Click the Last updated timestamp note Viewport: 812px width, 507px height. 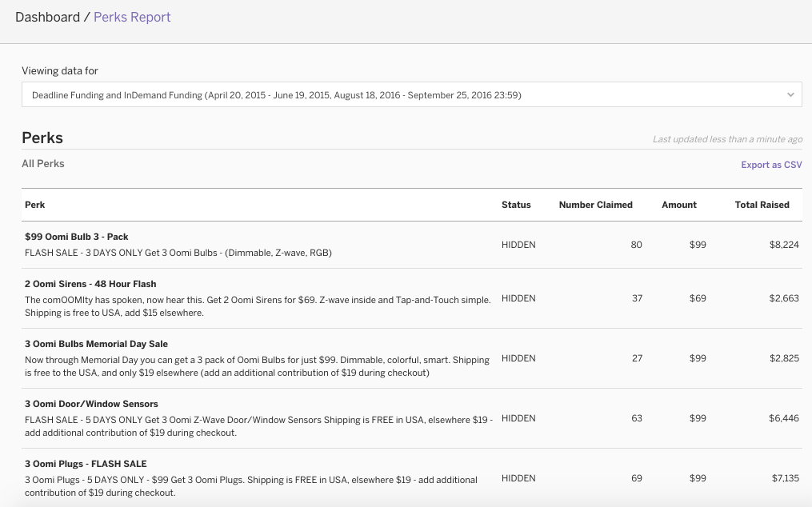[x=727, y=139]
